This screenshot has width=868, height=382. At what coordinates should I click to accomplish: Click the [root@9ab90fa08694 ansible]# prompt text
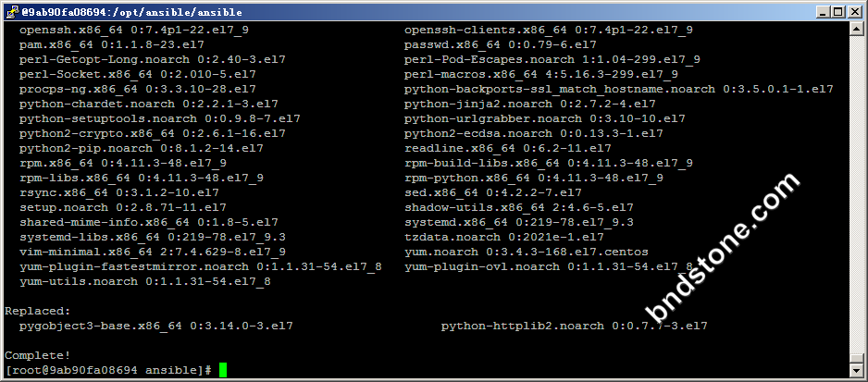click(108, 370)
